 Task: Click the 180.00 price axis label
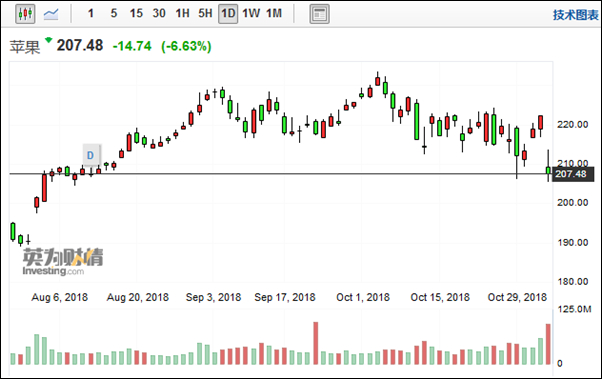point(572,281)
